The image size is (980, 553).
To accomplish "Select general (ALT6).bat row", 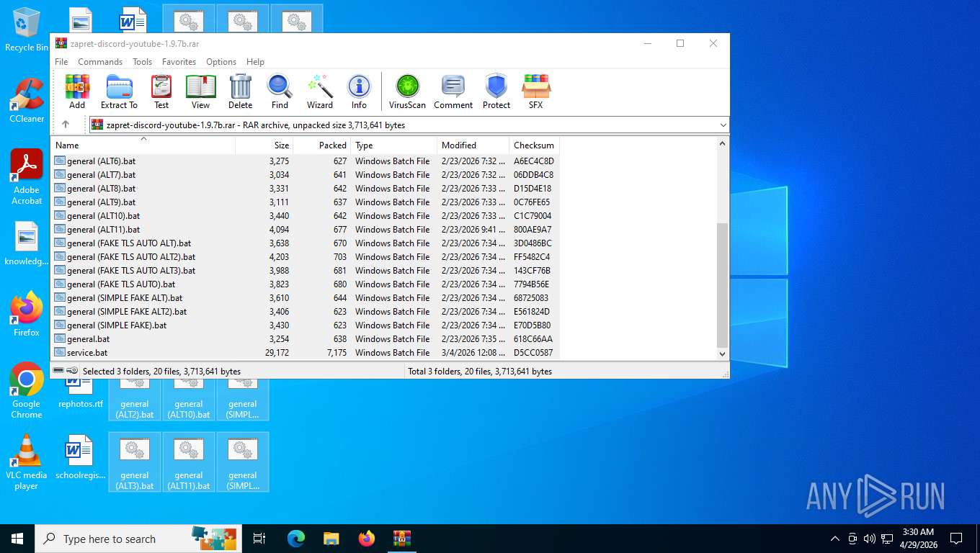I will [306, 161].
